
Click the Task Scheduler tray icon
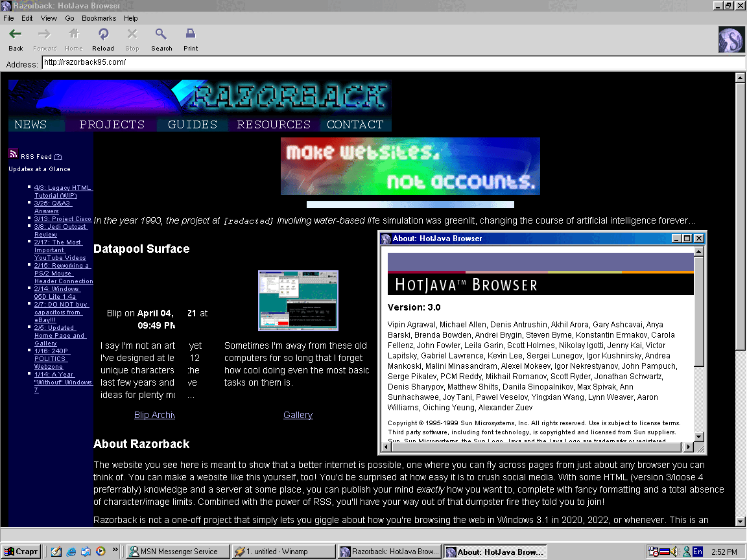pos(653,552)
